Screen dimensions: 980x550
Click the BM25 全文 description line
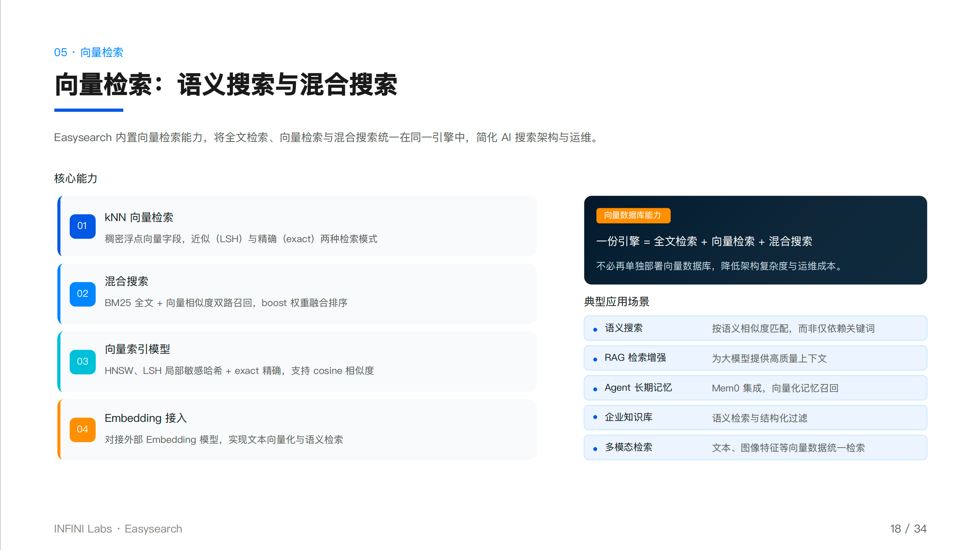click(x=226, y=302)
